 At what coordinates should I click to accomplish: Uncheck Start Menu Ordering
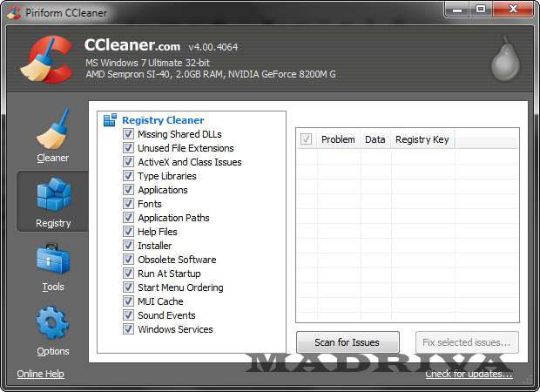click(128, 287)
